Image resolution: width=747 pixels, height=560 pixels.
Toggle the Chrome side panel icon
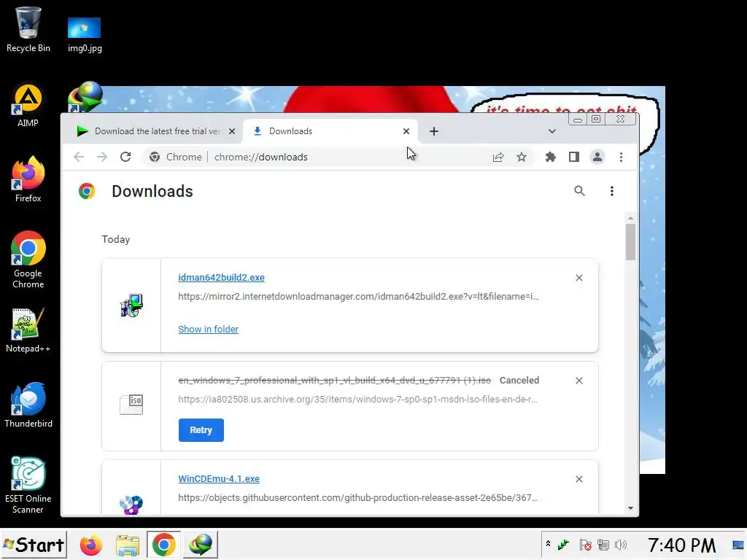(574, 157)
